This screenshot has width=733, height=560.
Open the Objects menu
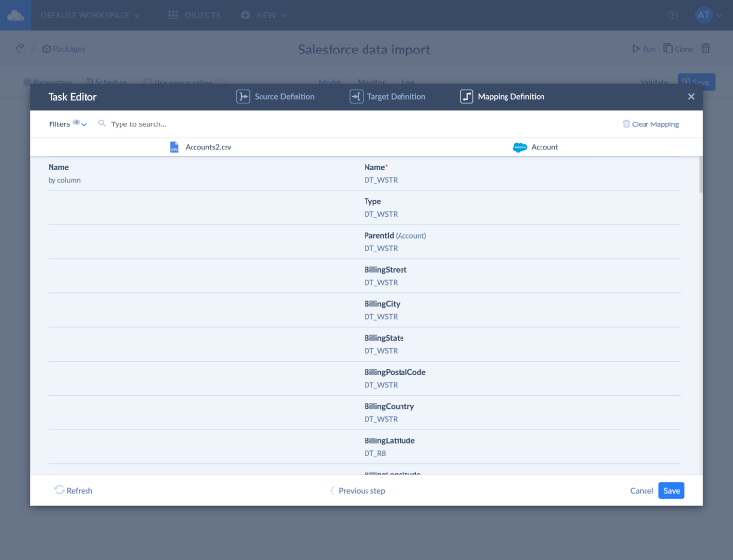click(194, 15)
